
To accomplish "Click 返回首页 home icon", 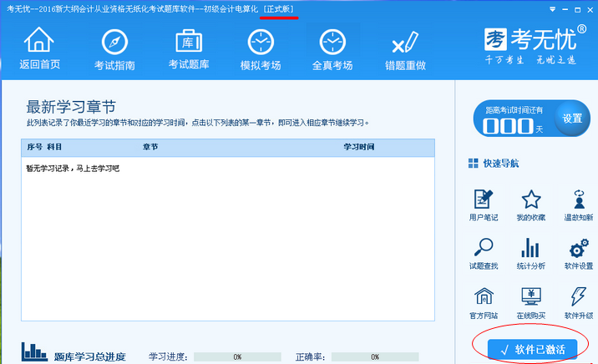I will [39, 48].
